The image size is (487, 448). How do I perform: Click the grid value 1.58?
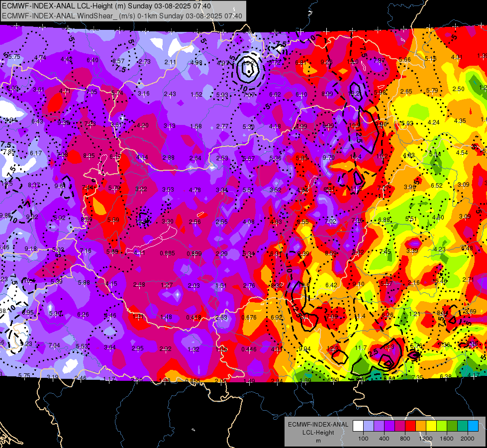point(196,126)
